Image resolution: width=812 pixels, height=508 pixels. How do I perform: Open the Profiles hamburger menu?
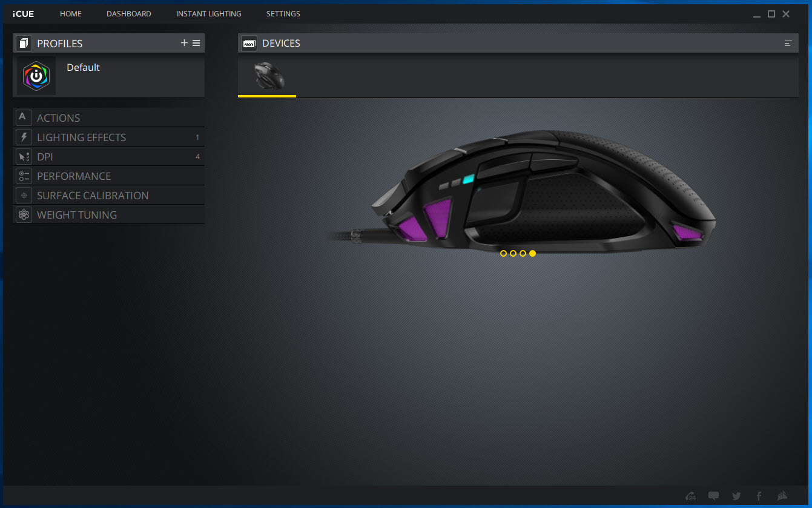pyautogui.click(x=196, y=43)
